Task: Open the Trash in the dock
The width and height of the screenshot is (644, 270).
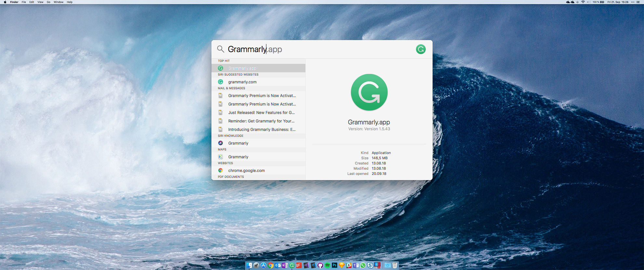Action: tap(395, 265)
